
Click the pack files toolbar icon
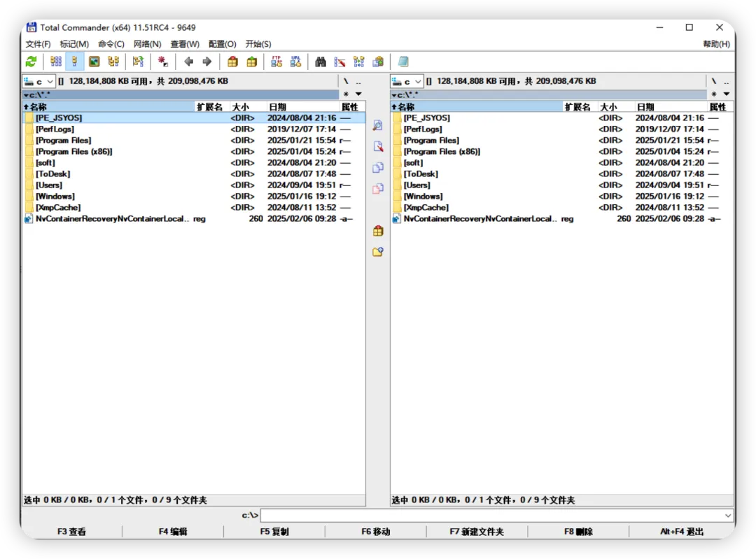pyautogui.click(x=232, y=62)
